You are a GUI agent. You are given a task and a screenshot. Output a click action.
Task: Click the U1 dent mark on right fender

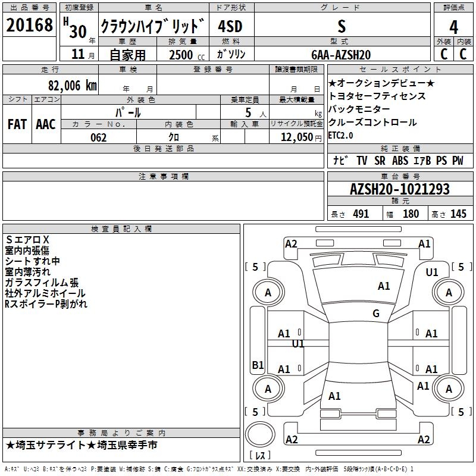(x=432, y=273)
